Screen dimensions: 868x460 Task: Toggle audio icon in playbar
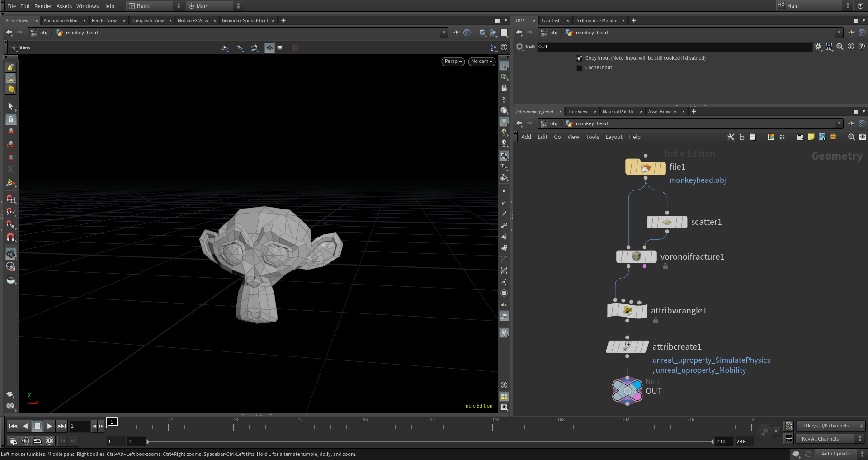point(26,441)
